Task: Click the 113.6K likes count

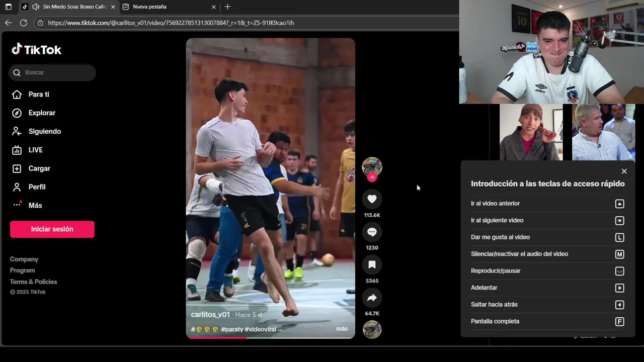Action: coord(372,215)
